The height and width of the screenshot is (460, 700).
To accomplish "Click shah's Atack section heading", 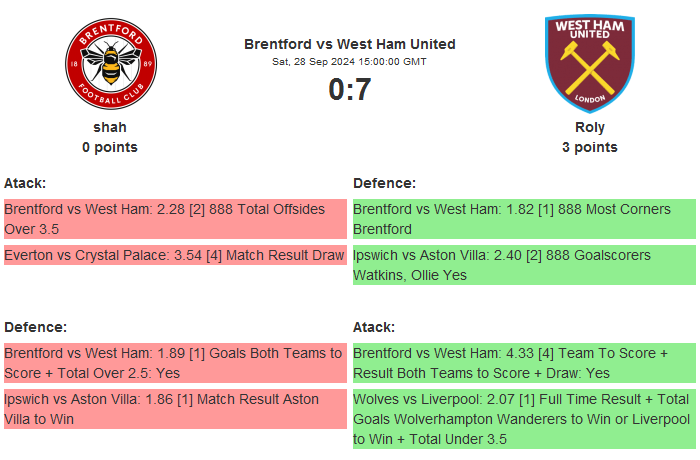I will point(25,183).
